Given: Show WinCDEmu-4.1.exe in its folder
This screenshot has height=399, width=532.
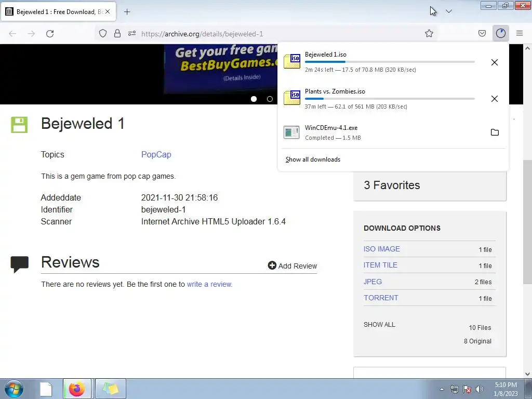Looking at the screenshot, I should point(495,132).
